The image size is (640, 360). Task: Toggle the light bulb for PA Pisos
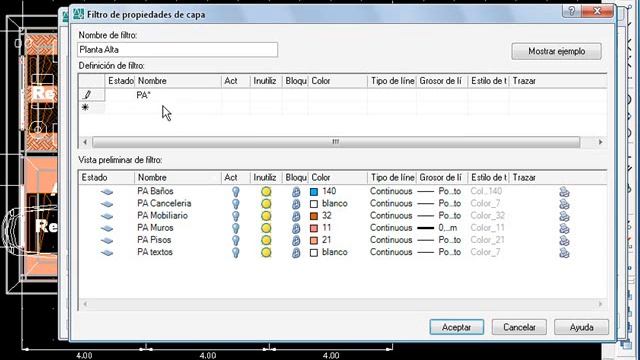[x=236, y=241]
